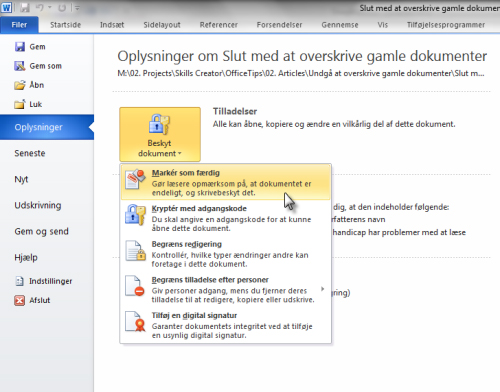The image size is (500, 392).
Task: Click the Save icon in quick access toolbar
Action: (x=25, y=8)
